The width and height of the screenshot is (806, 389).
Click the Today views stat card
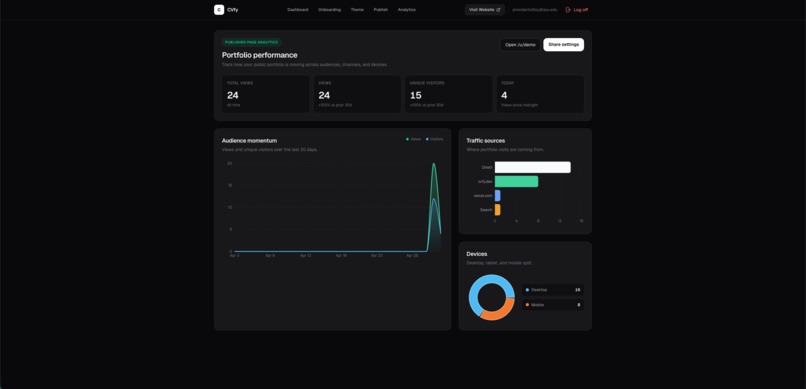(x=540, y=94)
